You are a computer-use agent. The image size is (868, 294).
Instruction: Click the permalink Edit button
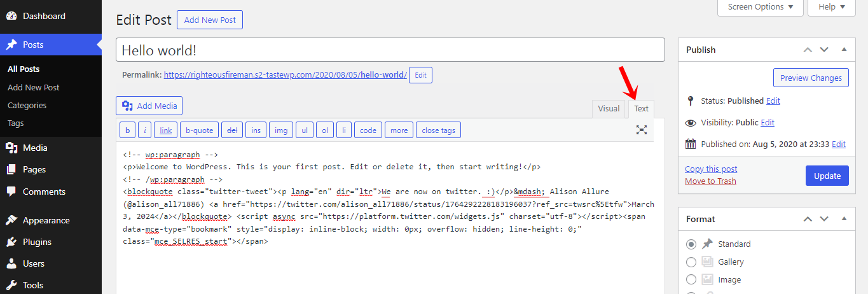coord(420,75)
